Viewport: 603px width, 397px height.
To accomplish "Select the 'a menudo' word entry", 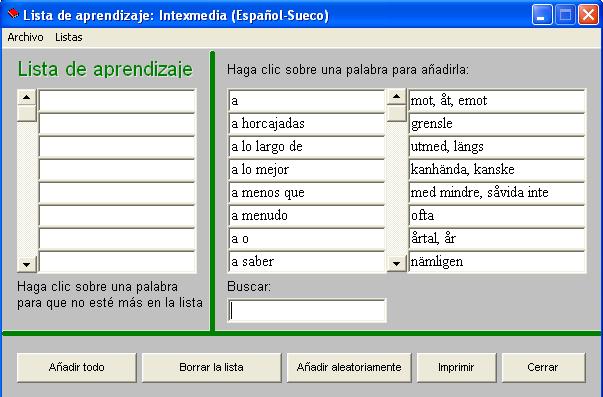I will 306,216.
